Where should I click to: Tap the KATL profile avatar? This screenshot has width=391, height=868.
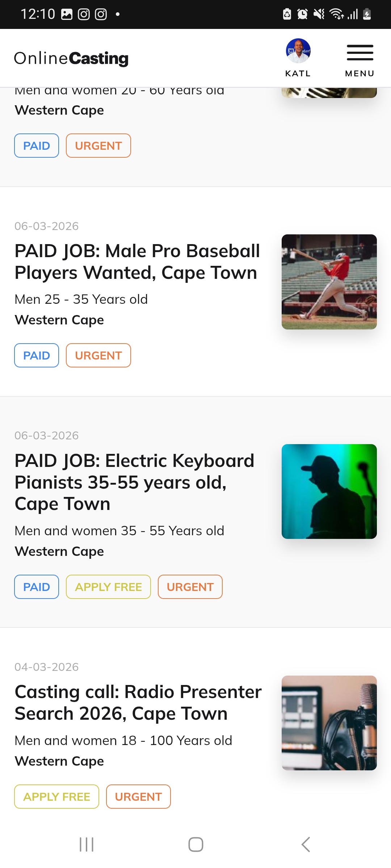coord(298,51)
